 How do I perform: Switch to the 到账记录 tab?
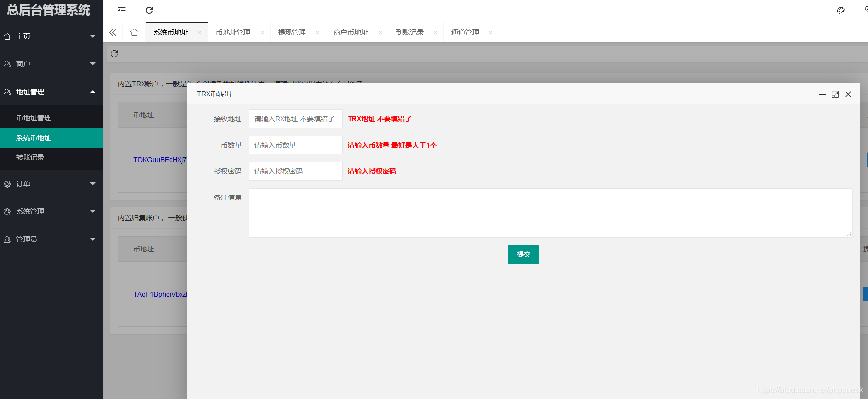pos(410,32)
